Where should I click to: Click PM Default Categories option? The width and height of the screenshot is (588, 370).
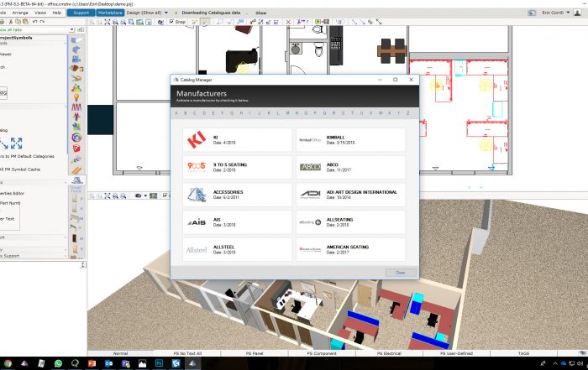tap(27, 156)
